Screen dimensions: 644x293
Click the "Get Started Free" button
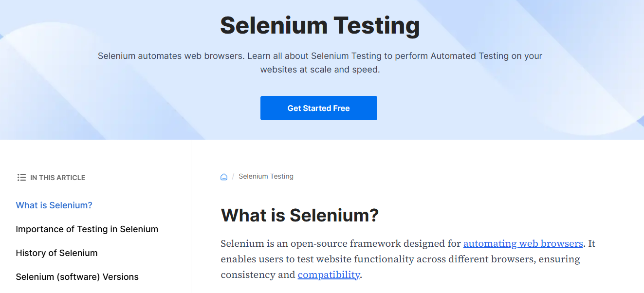click(x=318, y=108)
